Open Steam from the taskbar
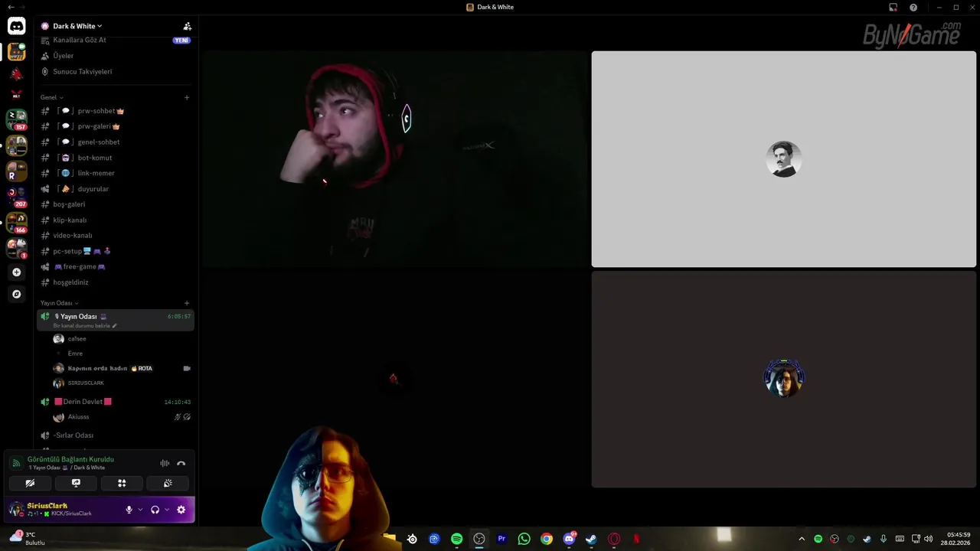Viewport: 980px width, 551px height. (x=591, y=539)
